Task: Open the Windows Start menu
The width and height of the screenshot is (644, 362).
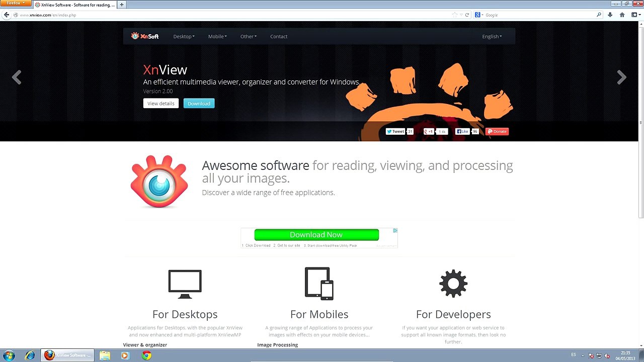Action: [x=9, y=355]
